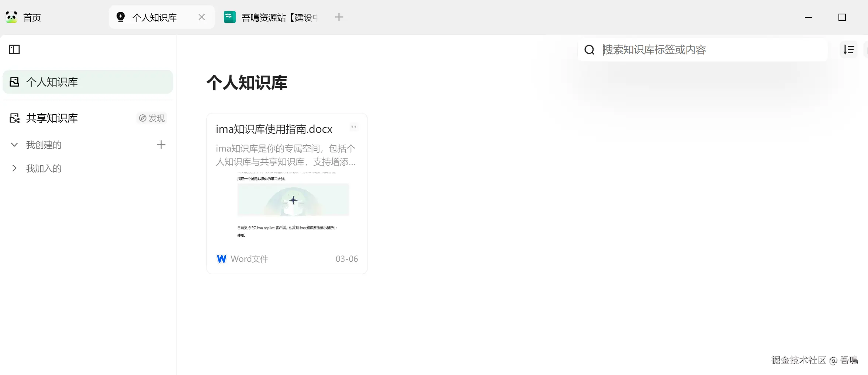Collapse the 我创建的 section
Image resolution: width=868 pixels, height=375 pixels.
(x=14, y=145)
